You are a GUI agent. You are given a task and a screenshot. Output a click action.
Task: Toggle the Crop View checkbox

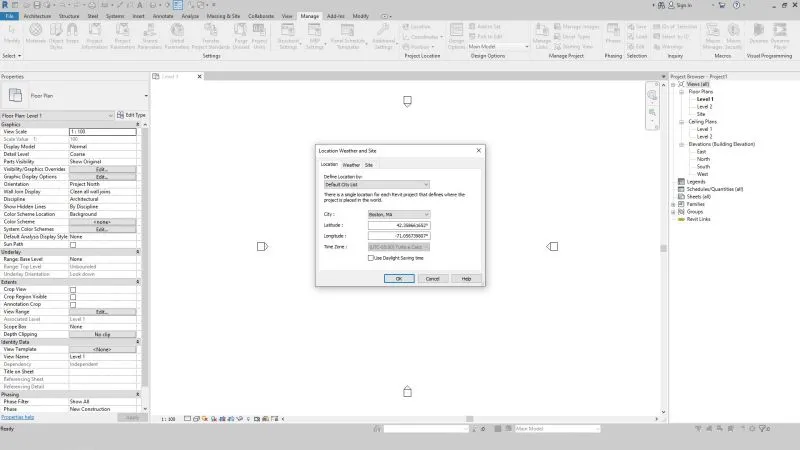[73, 290]
